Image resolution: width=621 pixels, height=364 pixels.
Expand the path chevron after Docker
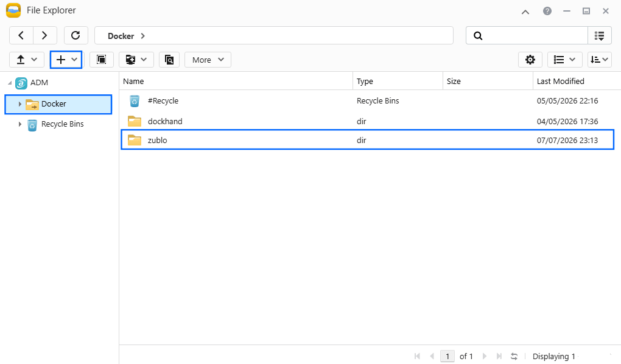142,36
